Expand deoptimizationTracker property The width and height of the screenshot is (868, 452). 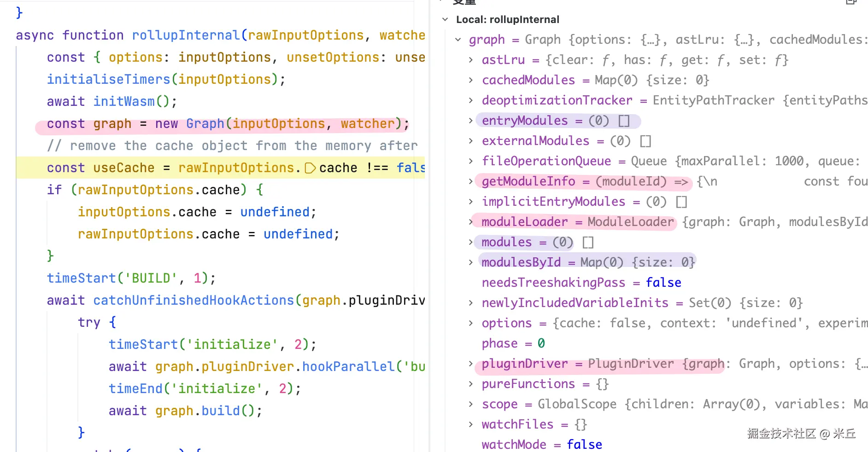click(x=470, y=100)
